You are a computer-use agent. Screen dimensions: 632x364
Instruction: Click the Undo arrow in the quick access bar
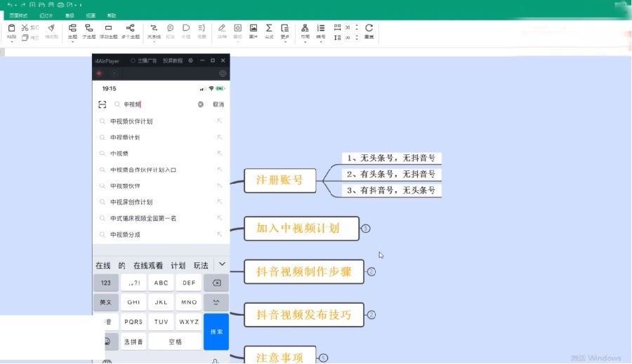coord(10,5)
